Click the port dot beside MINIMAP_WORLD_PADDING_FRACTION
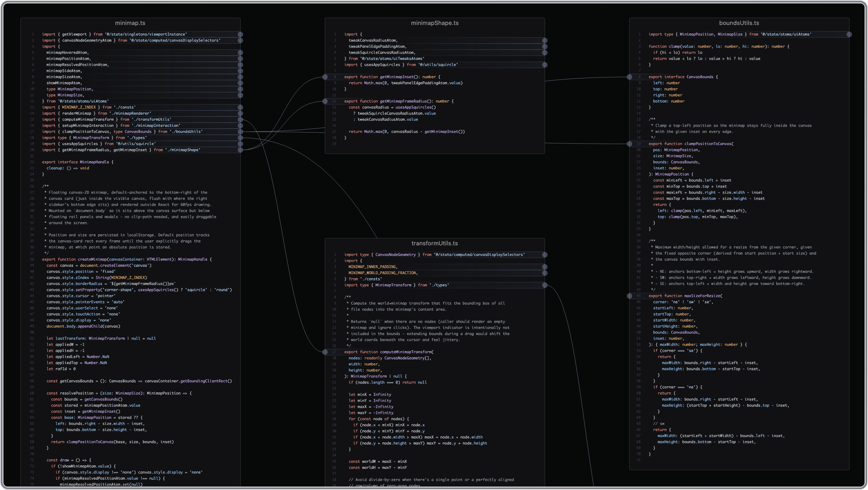Viewport: 868px width, 490px height. (545, 273)
